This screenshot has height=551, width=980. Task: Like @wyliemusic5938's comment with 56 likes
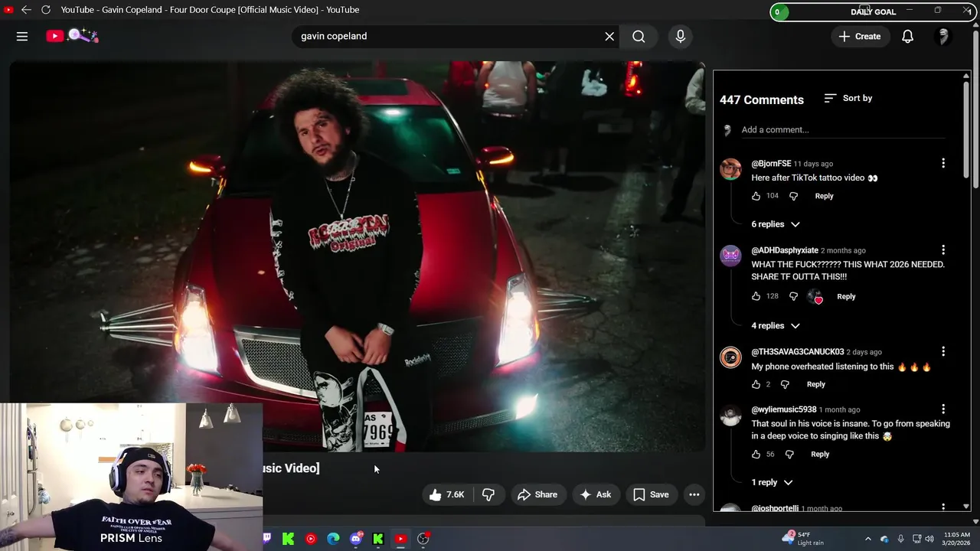pyautogui.click(x=756, y=454)
